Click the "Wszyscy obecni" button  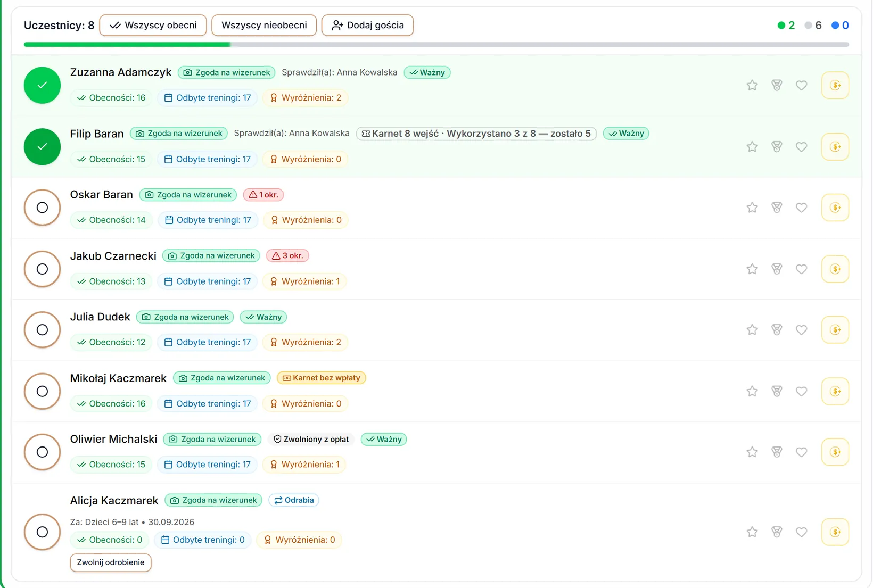click(x=153, y=26)
